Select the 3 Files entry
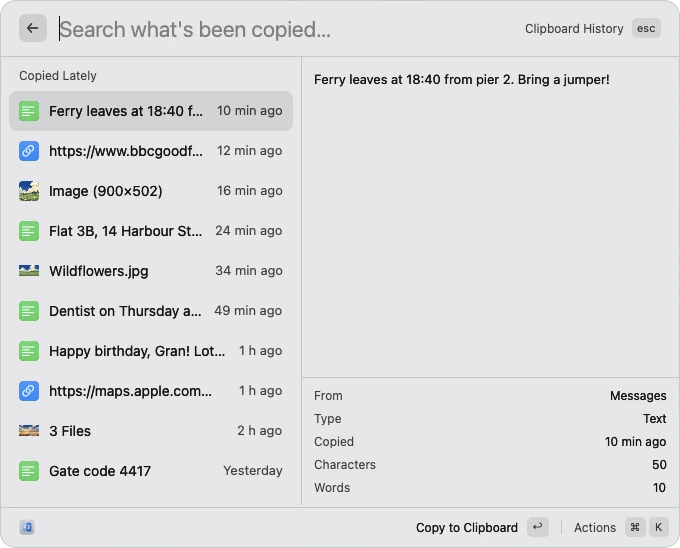 click(x=151, y=431)
